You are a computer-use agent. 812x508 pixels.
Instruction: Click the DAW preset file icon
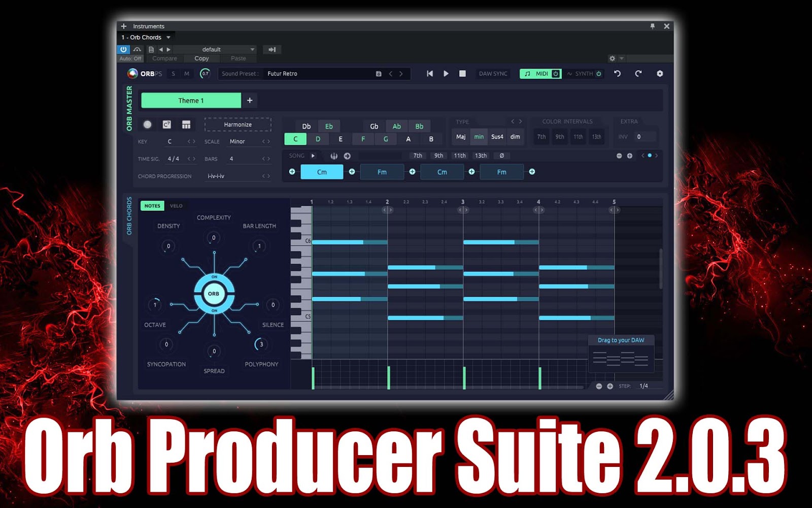point(151,49)
